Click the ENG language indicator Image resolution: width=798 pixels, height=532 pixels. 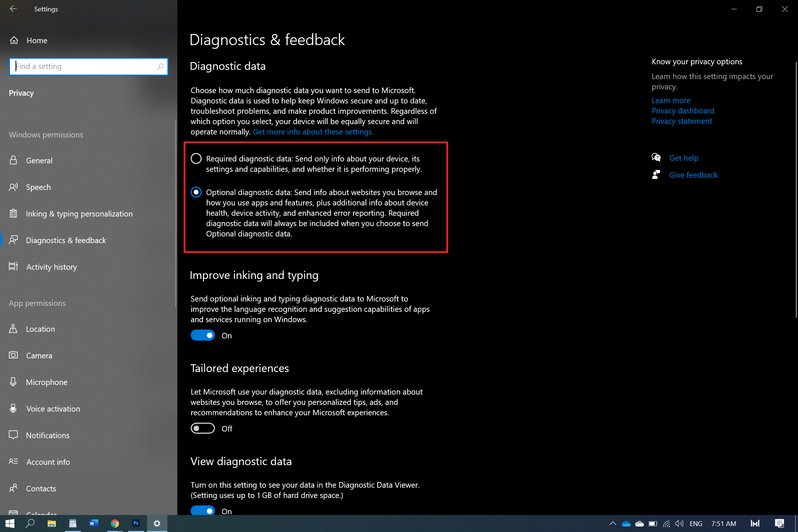tap(696, 524)
